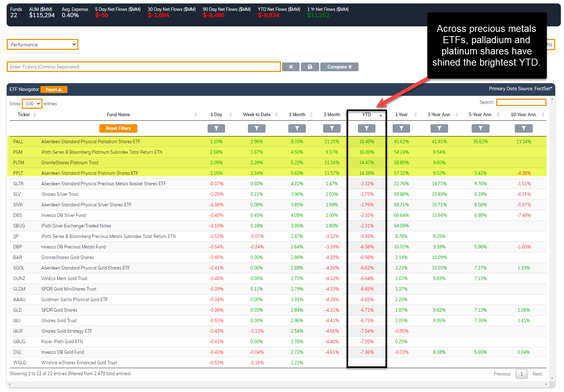Click 1 Yr Net Flows $11,202 value
This screenshot has height=392, width=564.
(318, 15)
